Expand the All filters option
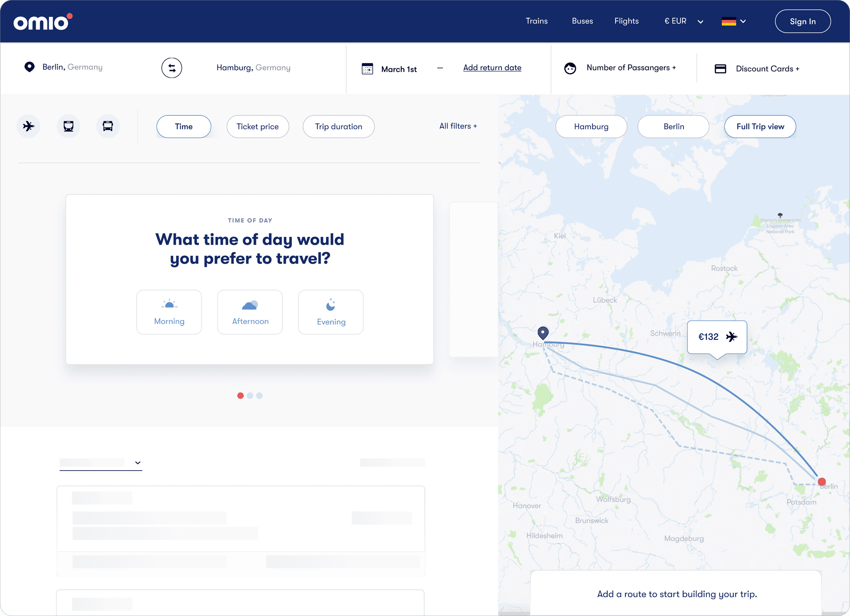 tap(458, 126)
